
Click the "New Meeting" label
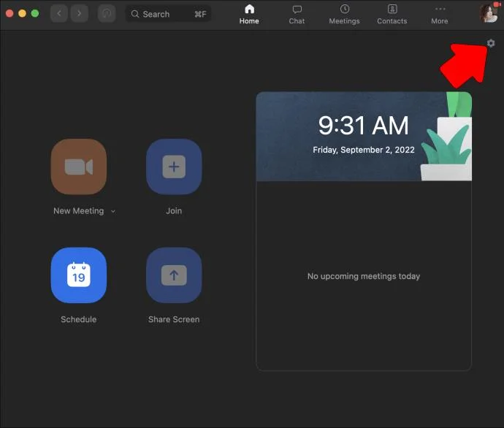pos(79,211)
